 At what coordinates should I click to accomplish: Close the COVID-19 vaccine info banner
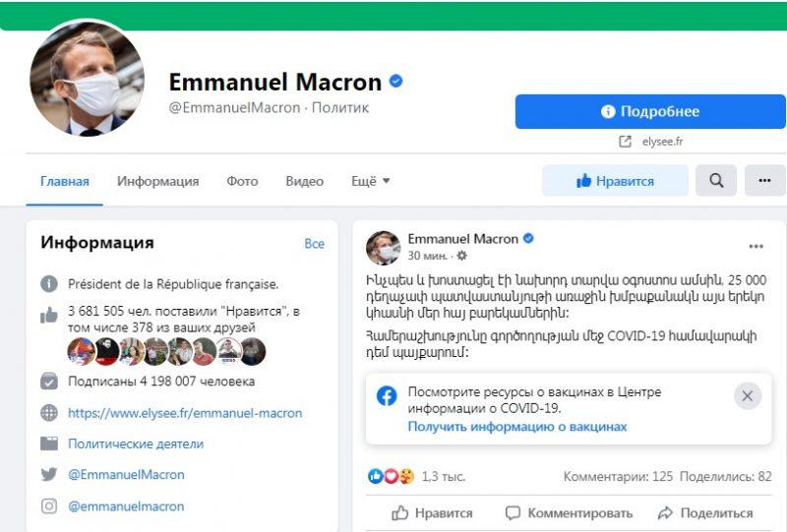[x=747, y=396]
